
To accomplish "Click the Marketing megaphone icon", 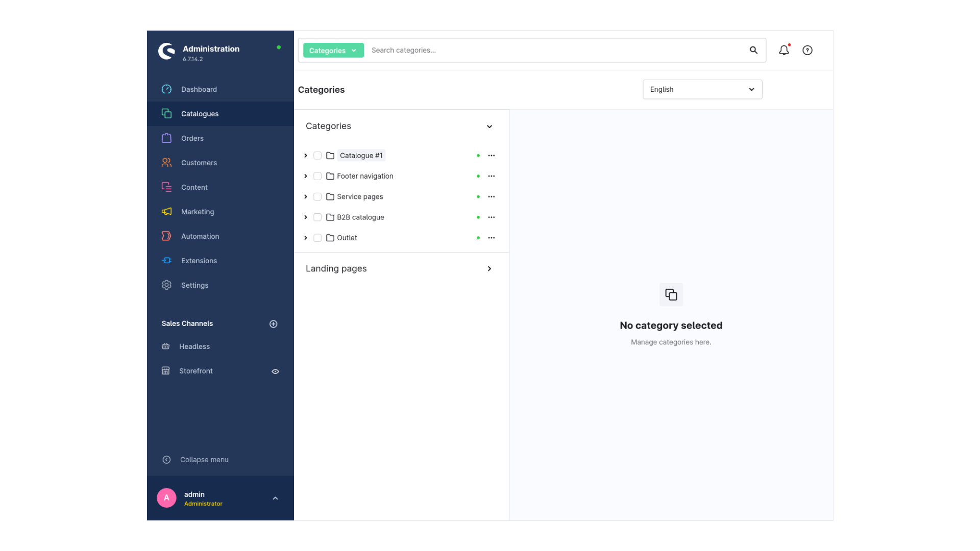I will click(x=166, y=212).
